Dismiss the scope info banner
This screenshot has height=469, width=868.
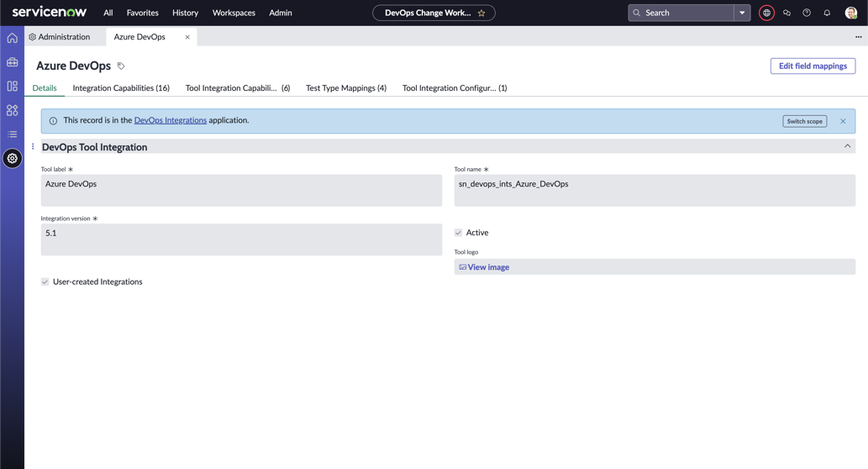pos(843,121)
